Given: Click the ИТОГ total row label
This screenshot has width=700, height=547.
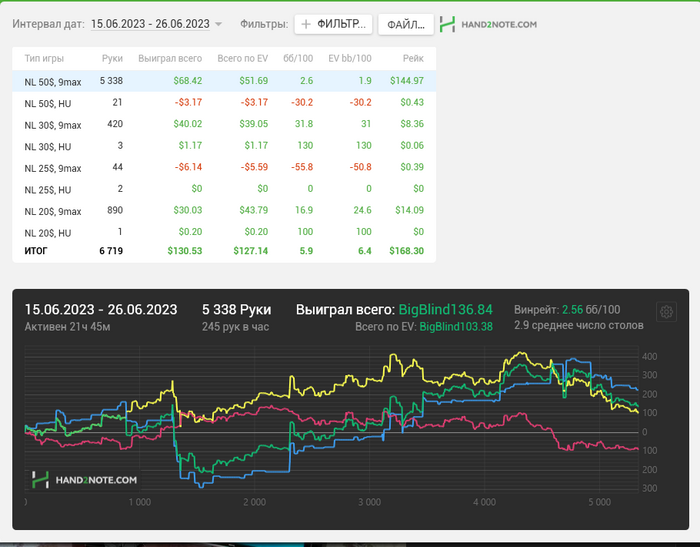Looking at the screenshot, I should click(x=36, y=251).
